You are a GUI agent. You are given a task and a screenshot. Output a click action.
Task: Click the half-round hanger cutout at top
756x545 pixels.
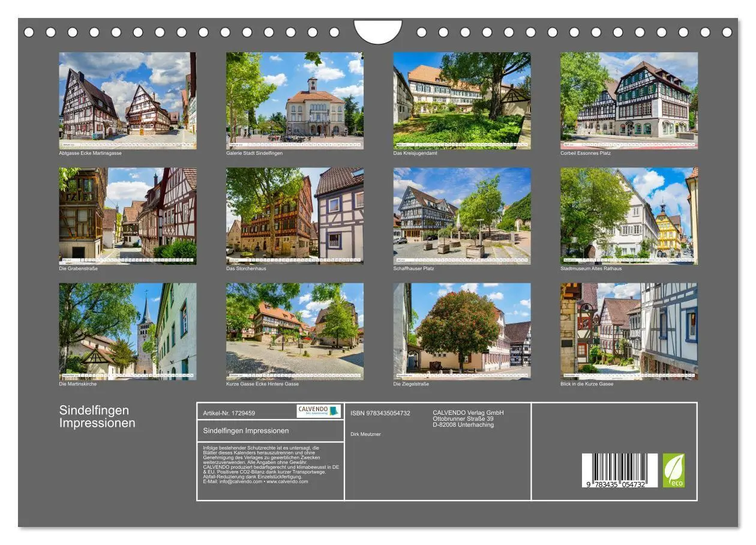(378, 31)
